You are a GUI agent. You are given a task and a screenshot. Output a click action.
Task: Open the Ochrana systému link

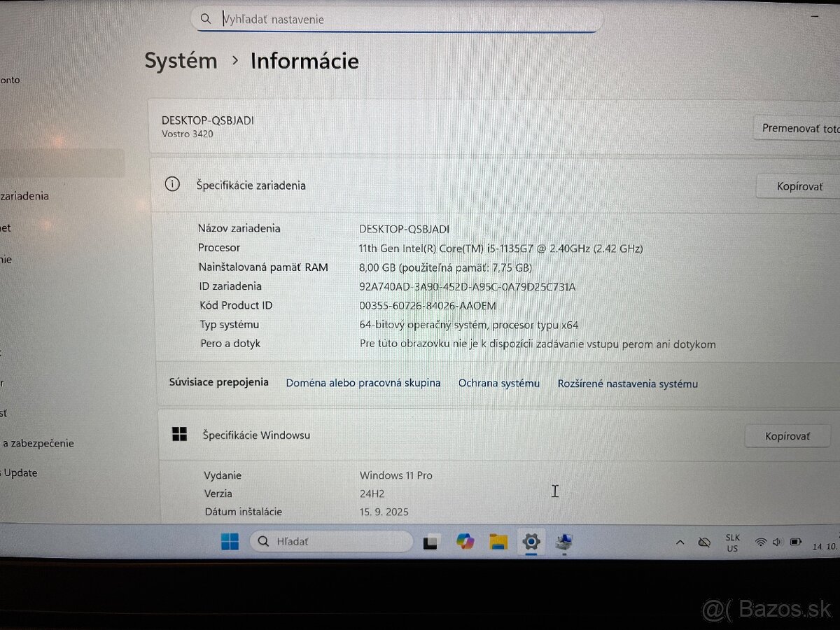pyautogui.click(x=499, y=383)
